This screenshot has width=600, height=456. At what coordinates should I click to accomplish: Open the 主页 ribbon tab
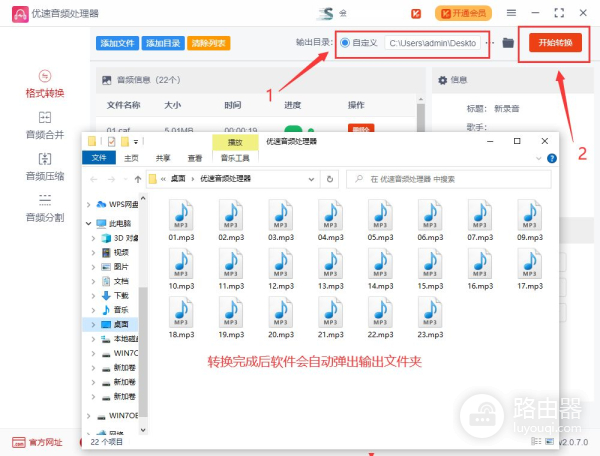tap(131, 158)
